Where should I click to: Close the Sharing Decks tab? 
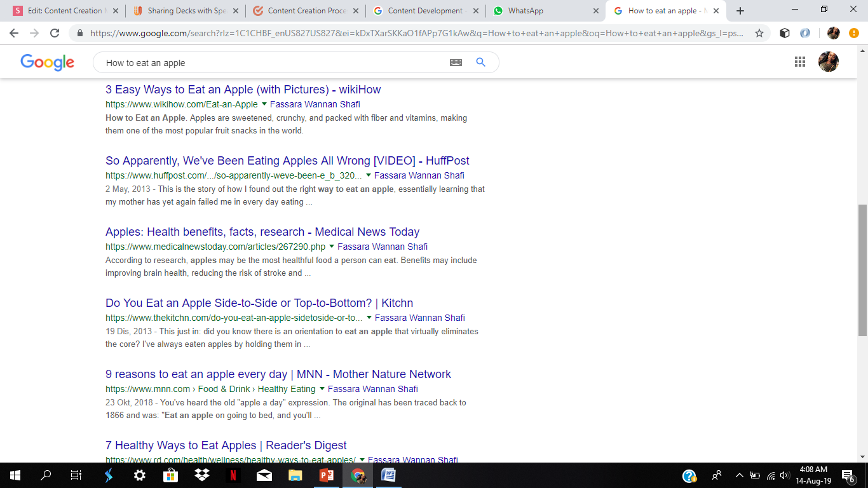(235, 11)
